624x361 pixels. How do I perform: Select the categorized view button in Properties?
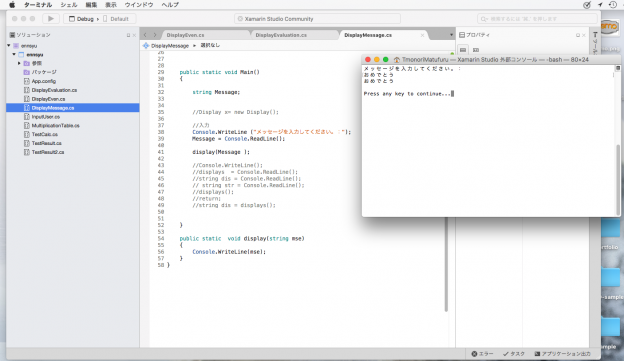pos(463,50)
